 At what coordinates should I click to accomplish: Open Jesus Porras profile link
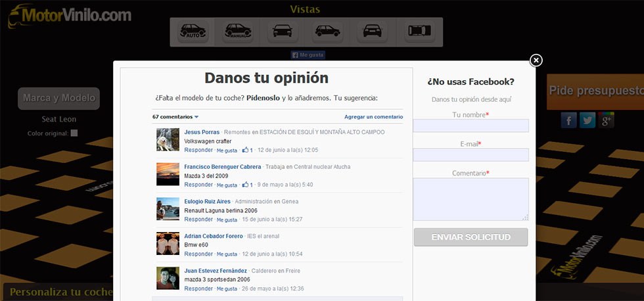[202, 132]
